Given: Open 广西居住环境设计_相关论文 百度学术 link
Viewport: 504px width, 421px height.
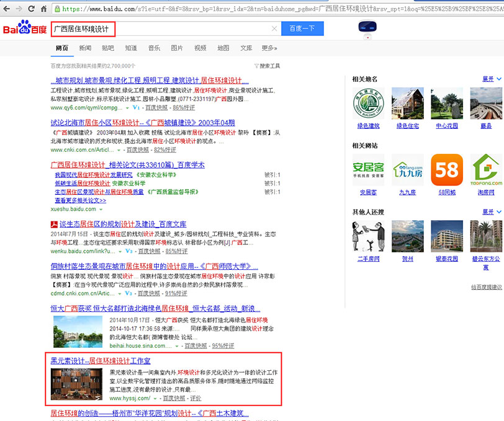Looking at the screenshot, I should pyautogui.click(x=128, y=165).
